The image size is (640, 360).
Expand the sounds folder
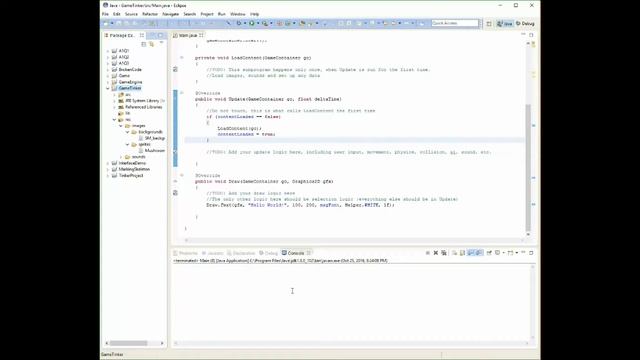point(121,157)
